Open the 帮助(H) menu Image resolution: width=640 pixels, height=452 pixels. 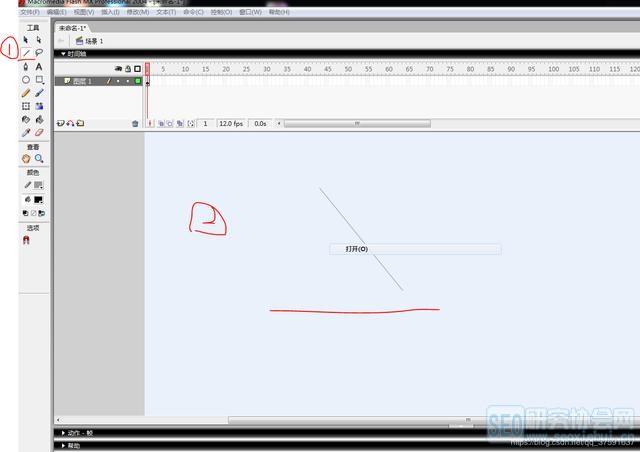coord(279,12)
